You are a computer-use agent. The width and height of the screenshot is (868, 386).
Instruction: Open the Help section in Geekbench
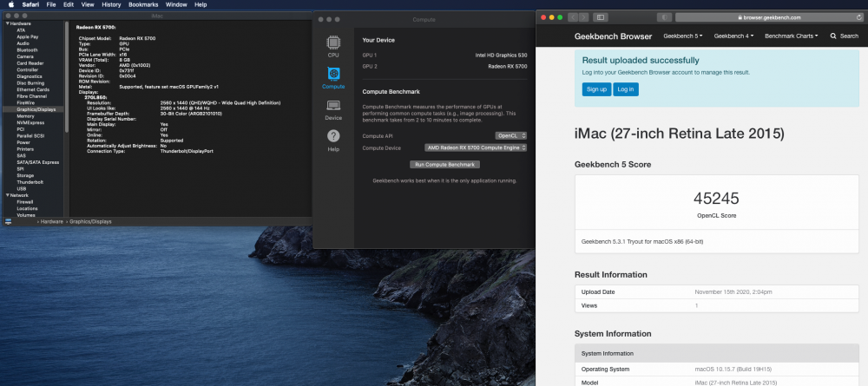coord(333,141)
